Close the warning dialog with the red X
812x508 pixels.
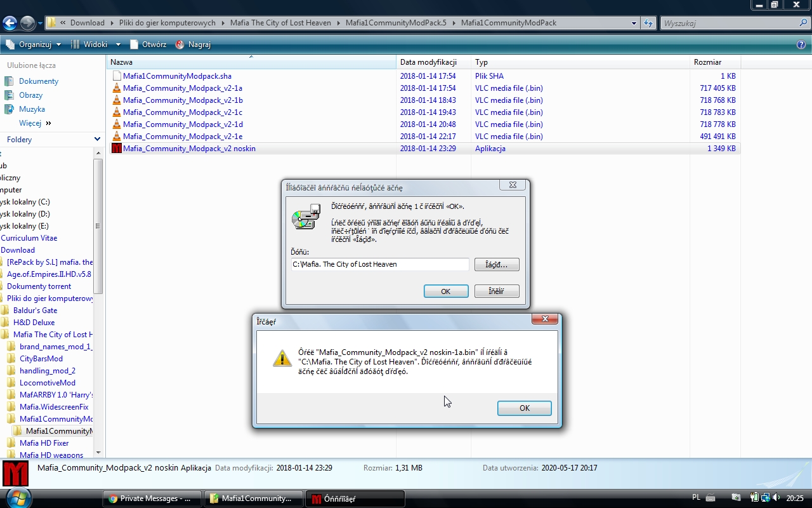point(545,319)
